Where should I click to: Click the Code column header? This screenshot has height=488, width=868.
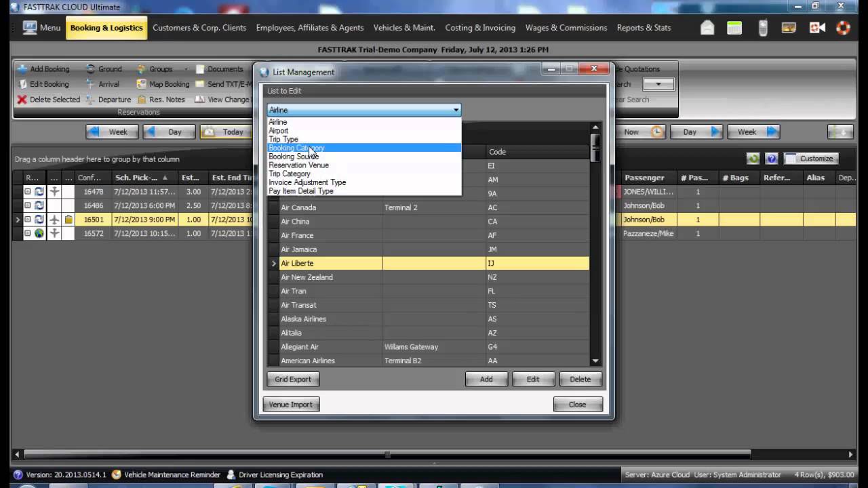coord(537,152)
